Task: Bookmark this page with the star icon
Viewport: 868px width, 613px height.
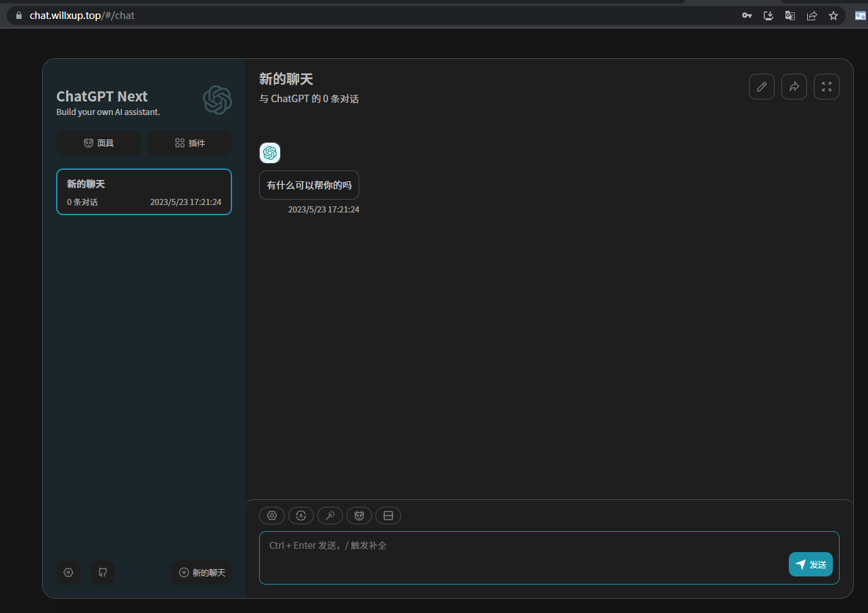Action: (833, 15)
